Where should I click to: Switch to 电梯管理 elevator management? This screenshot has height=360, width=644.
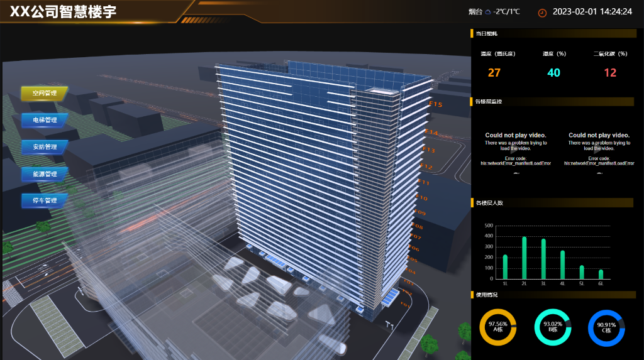click(44, 119)
